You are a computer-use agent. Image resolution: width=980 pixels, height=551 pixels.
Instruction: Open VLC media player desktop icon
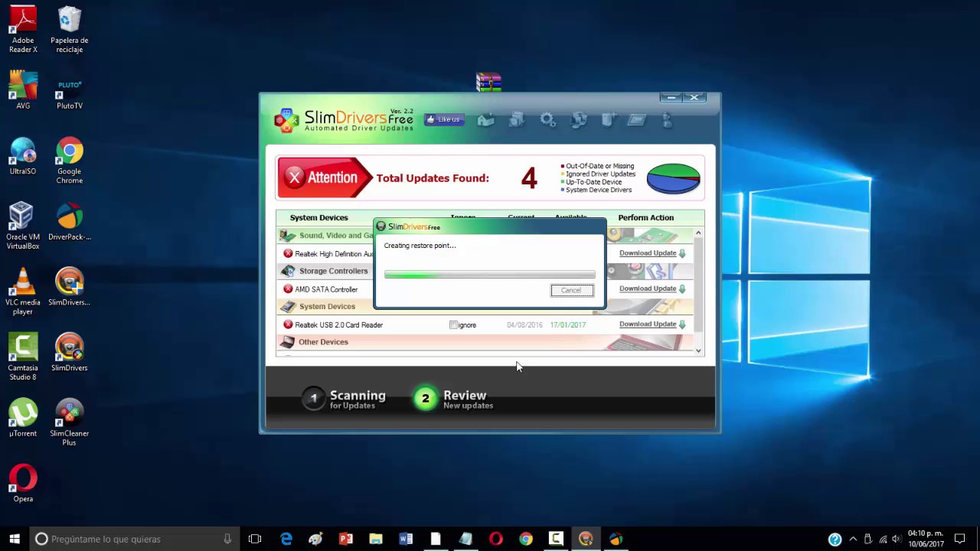(x=23, y=291)
